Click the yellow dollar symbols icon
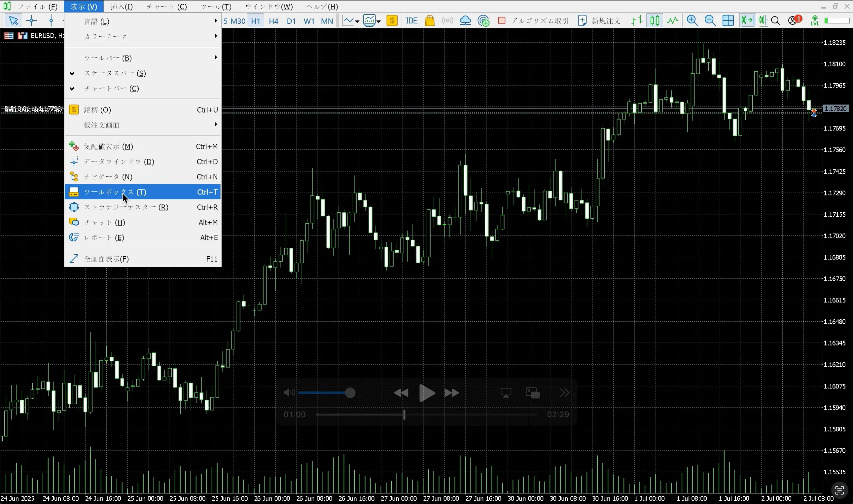The width and height of the screenshot is (853, 504). 392,21
